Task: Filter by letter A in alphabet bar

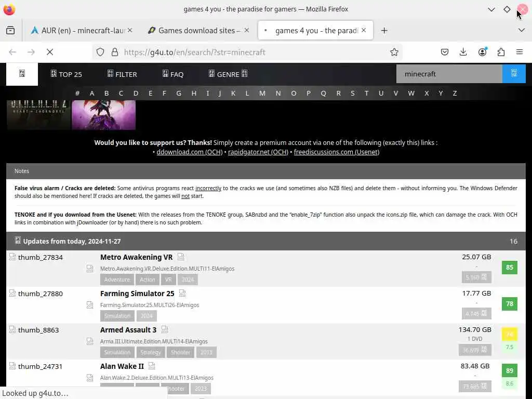Action: tap(92, 94)
